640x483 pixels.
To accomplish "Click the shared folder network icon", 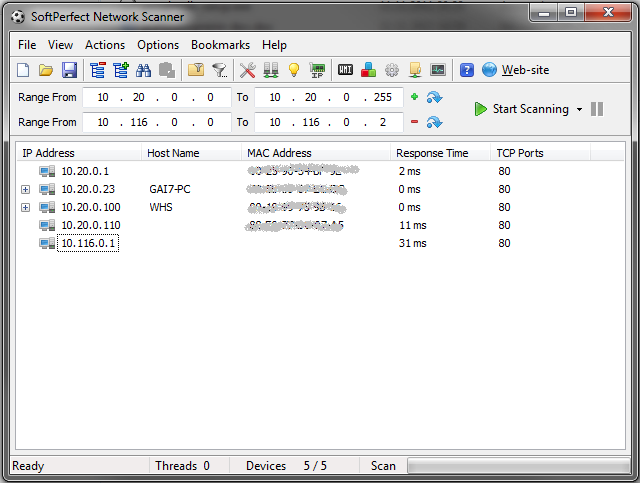I will tap(415, 70).
